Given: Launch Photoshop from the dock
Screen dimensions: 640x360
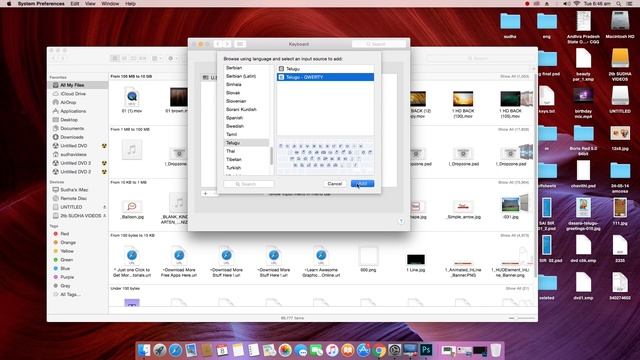Looking at the screenshot, I should click(x=426, y=350).
